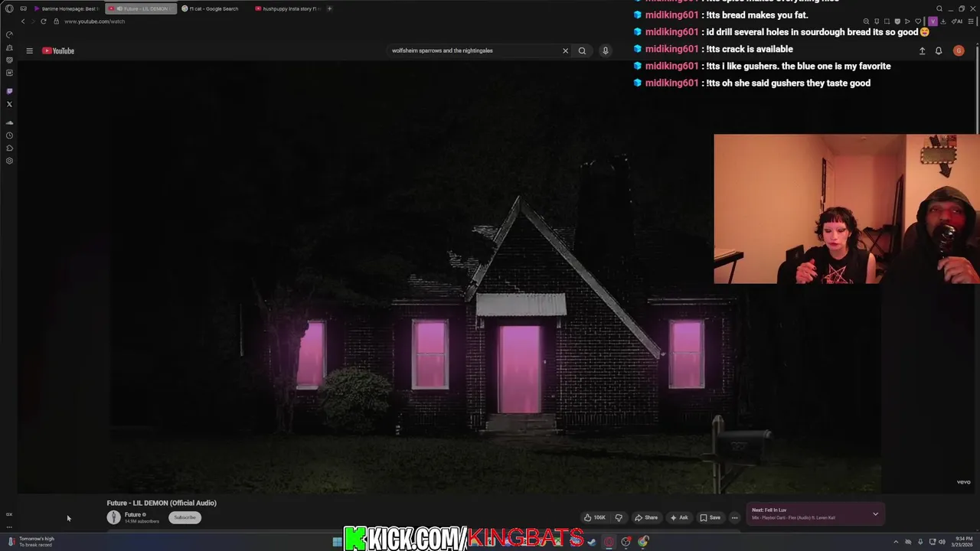Click the address bar URL
This screenshot has height=551, width=980.
[94, 21]
